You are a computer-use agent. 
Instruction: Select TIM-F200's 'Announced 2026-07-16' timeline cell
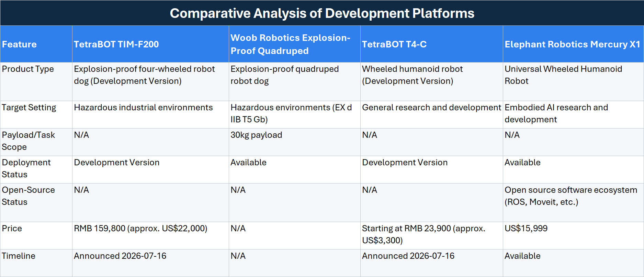coord(150,263)
